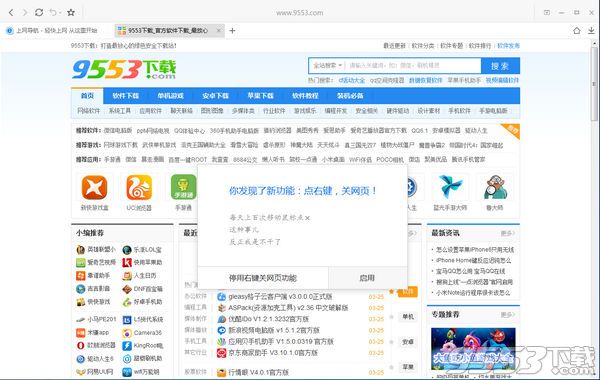This screenshot has height=380, width=600.
Task: Open the 大鱼吃小鱼游戏大全 banner thumbnail
Action: (473, 349)
